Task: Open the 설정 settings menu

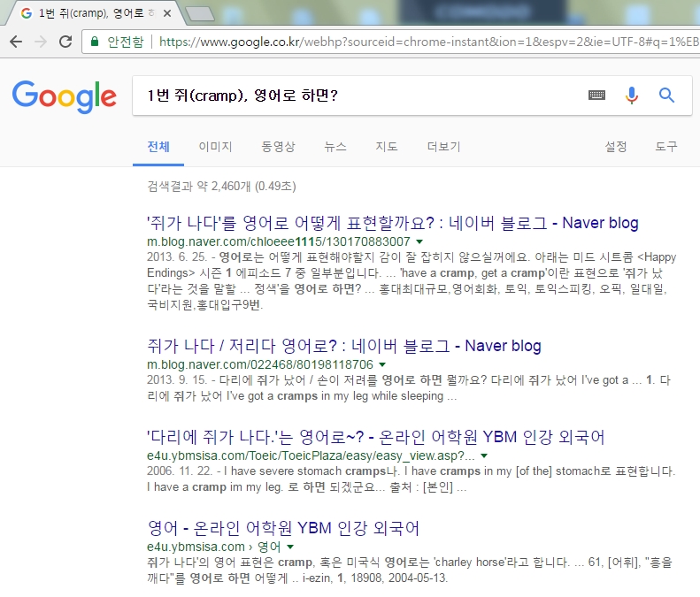Action: click(616, 147)
